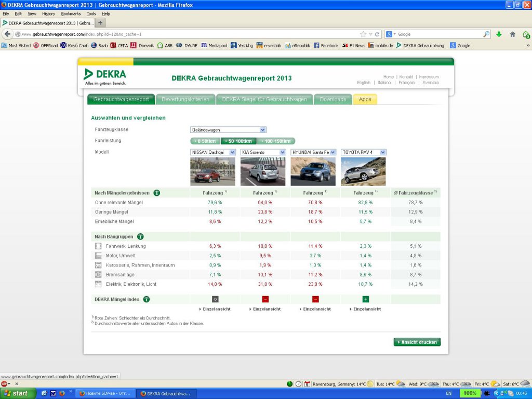The height and width of the screenshot is (399, 532).
Task: Select the 50-100tkm mileage option
Action: (x=239, y=141)
